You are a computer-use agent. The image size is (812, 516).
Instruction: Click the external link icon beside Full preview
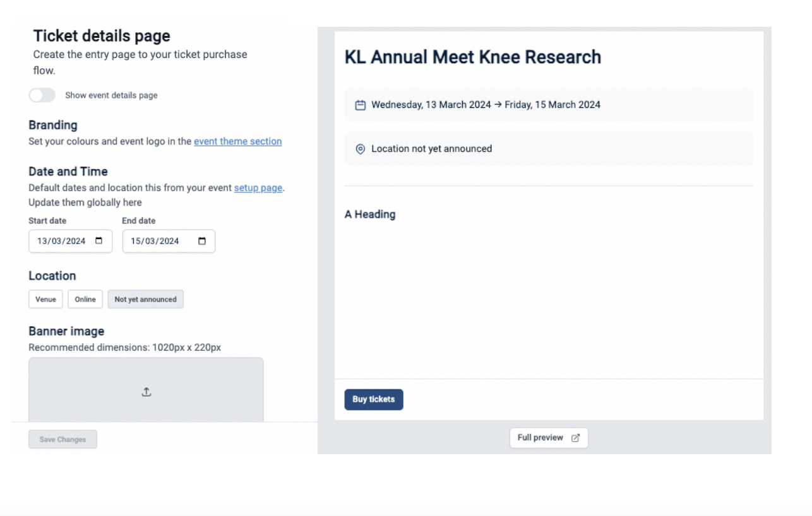[x=575, y=438]
